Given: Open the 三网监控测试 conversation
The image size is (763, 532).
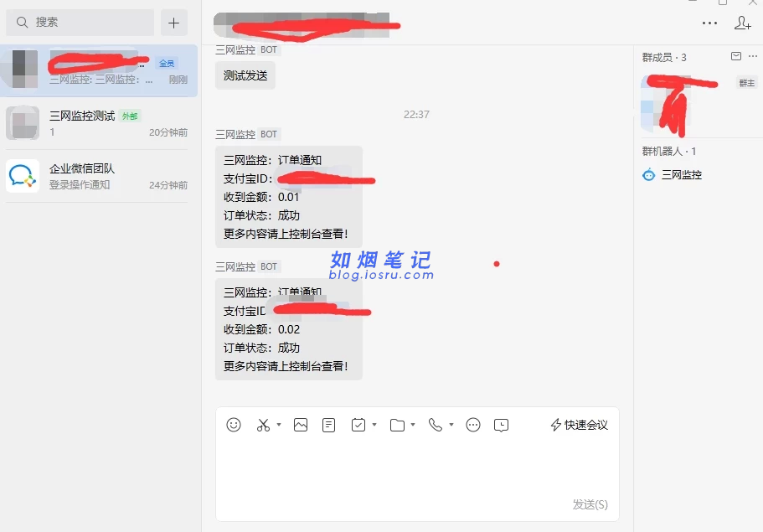Looking at the screenshot, I should coord(99,123).
